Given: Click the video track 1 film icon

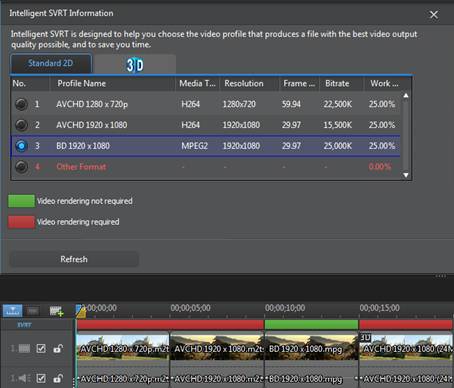Looking at the screenshot, I should pyautogui.click(x=24, y=349).
